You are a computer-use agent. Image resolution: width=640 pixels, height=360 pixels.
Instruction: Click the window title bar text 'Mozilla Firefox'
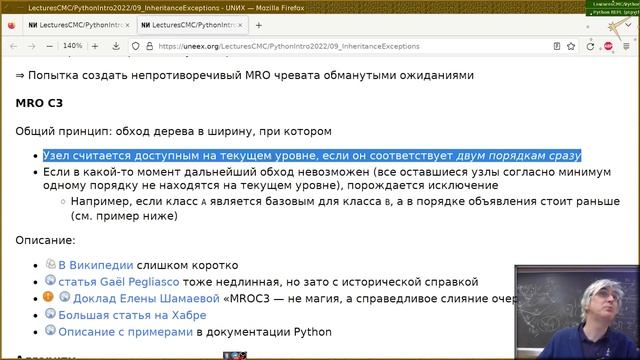[x=280, y=8]
